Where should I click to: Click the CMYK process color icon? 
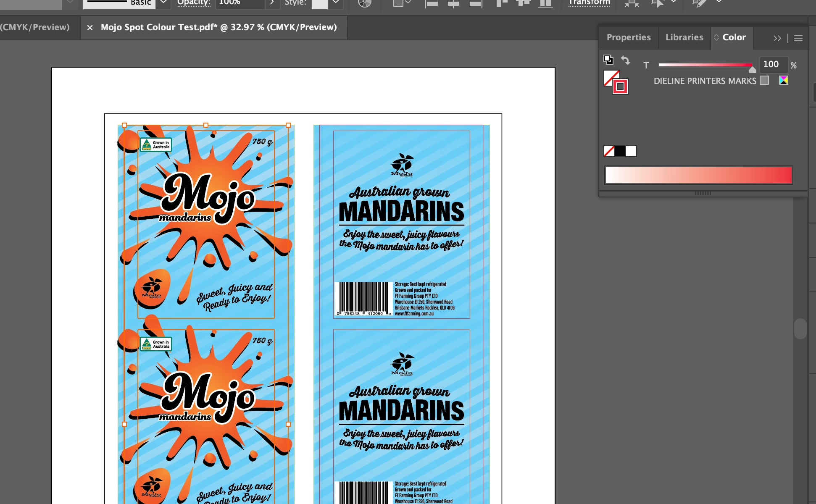point(784,80)
